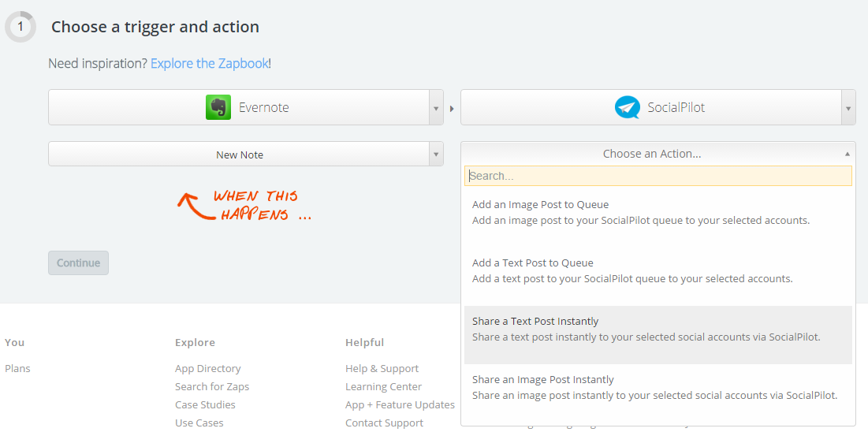Open the Plans footer link
The width and height of the screenshot is (868, 432).
[x=17, y=368]
